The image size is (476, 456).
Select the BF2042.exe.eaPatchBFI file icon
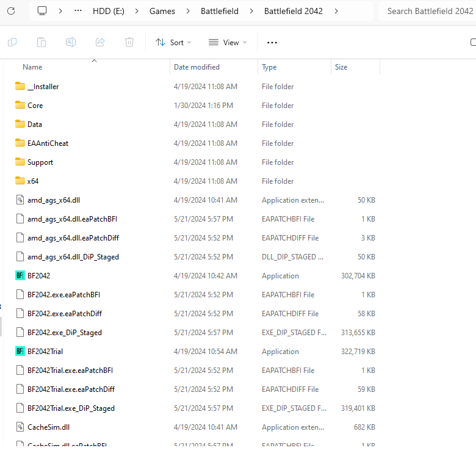point(20,294)
